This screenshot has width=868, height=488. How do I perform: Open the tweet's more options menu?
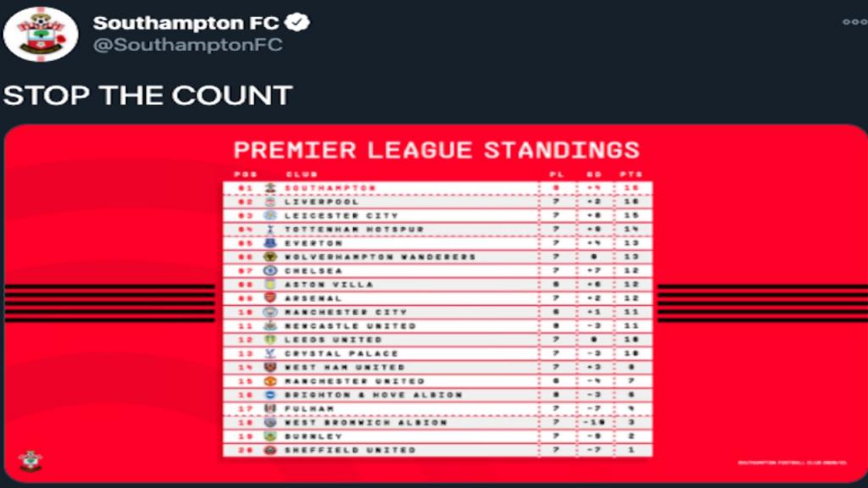point(854,21)
